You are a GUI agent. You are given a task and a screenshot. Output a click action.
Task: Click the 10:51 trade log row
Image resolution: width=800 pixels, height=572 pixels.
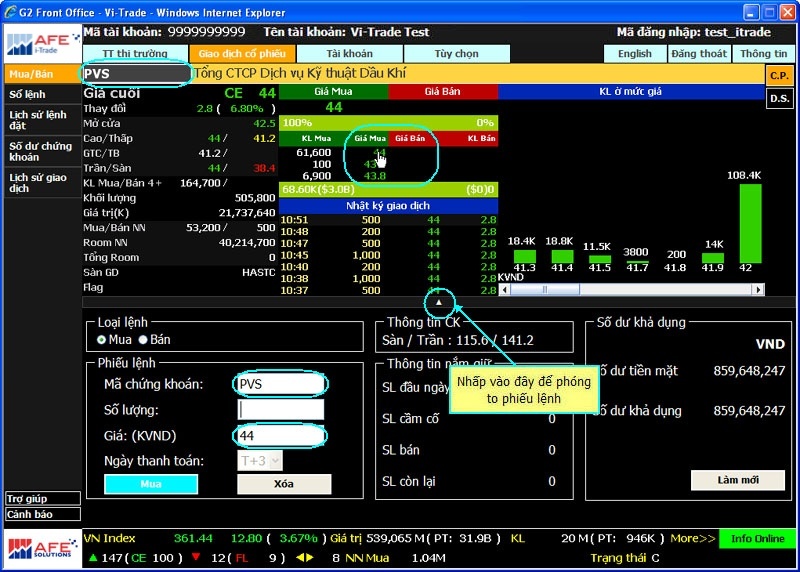pyautogui.click(x=388, y=220)
